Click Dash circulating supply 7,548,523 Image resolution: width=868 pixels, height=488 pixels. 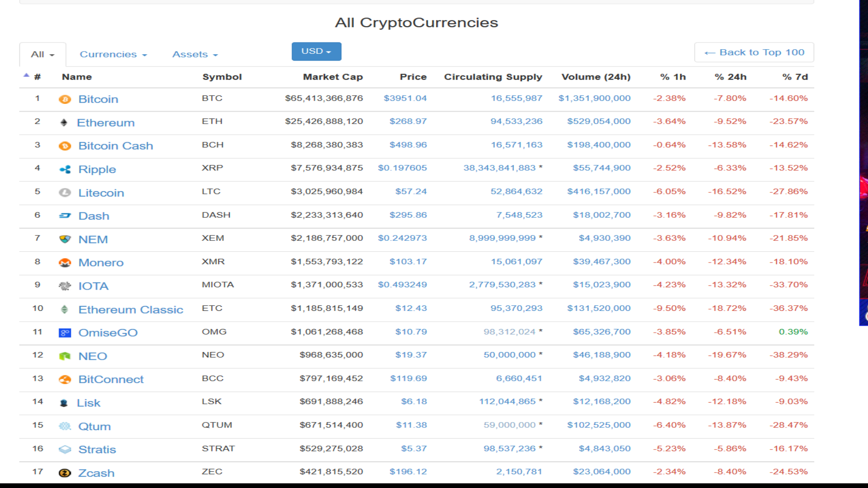[519, 215]
